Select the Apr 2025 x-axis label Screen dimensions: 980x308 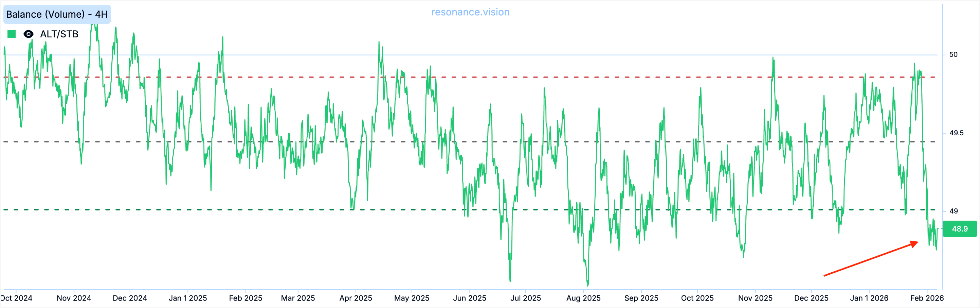(355, 298)
